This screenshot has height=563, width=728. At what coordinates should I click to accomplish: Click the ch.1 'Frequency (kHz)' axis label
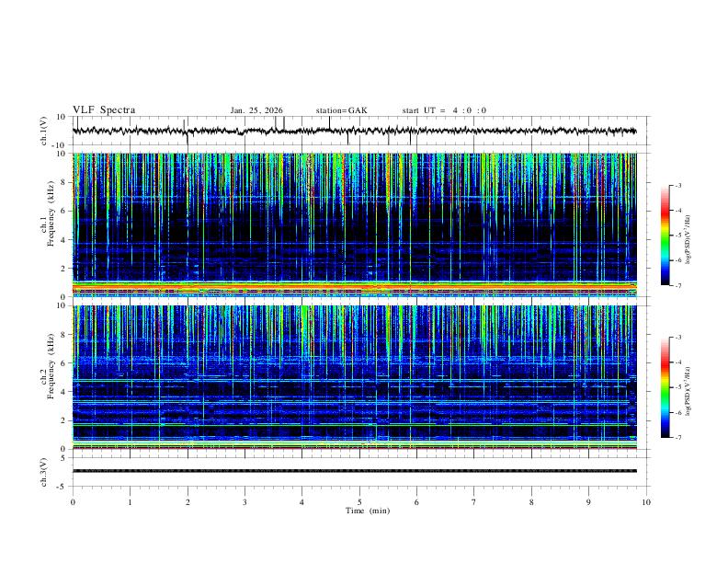click(51, 213)
